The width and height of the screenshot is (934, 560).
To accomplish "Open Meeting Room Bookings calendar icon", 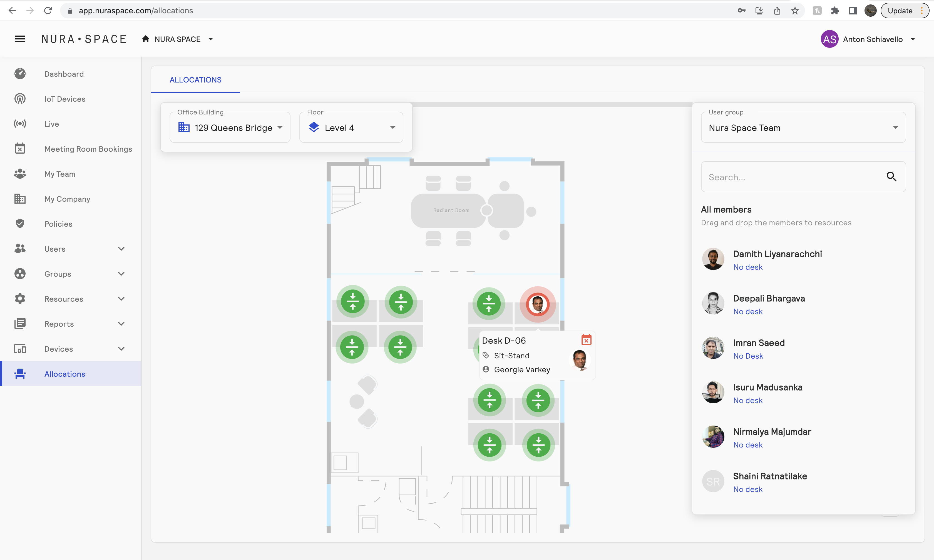I will pos(20,149).
